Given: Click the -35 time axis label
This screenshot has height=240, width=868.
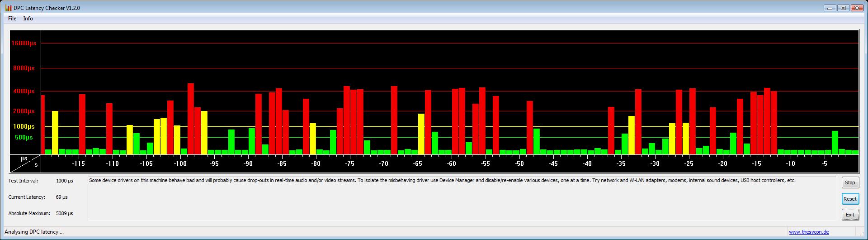Looking at the screenshot, I should click(621, 163).
